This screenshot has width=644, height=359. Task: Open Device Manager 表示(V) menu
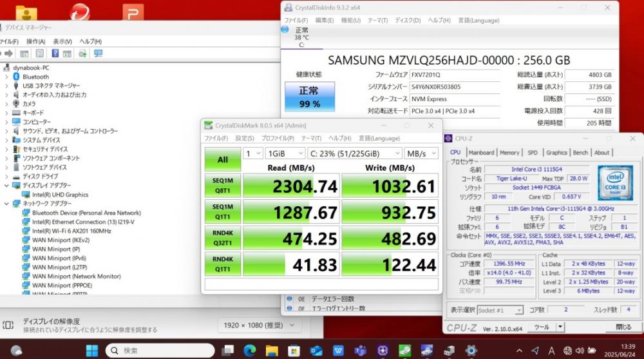pyautogui.click(x=62, y=41)
